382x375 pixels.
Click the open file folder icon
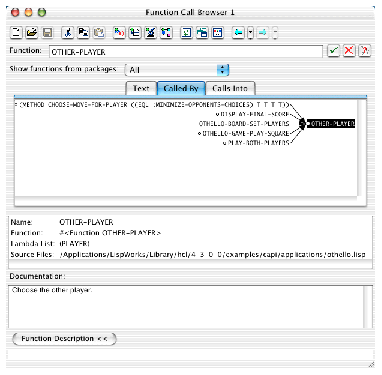pyautogui.click(x=32, y=32)
